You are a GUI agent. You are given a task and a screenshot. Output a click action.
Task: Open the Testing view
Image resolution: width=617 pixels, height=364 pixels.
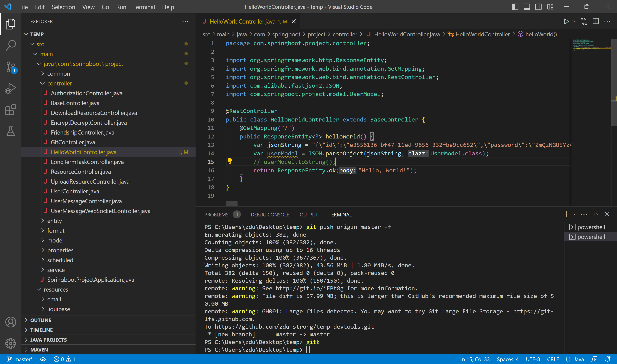coord(11,131)
